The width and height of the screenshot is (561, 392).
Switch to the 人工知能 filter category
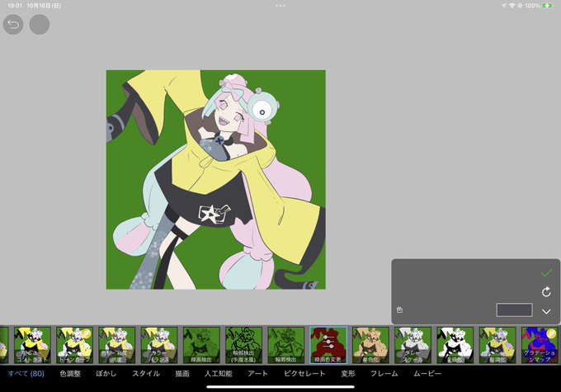[x=219, y=374]
